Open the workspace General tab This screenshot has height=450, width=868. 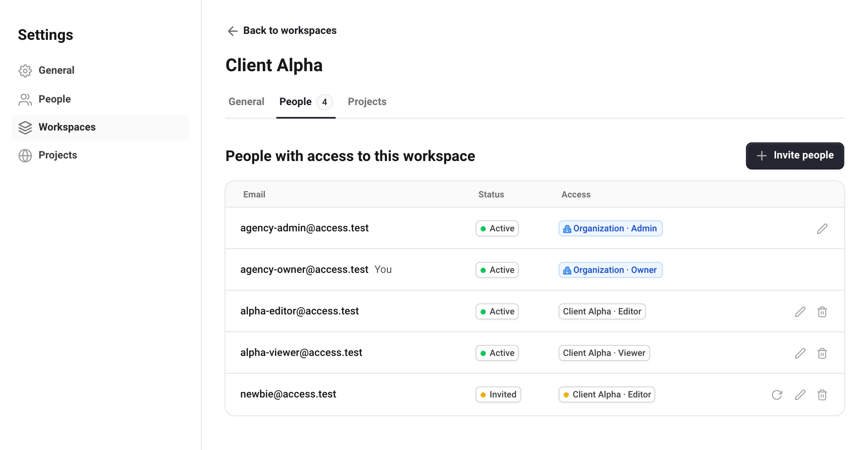(246, 102)
